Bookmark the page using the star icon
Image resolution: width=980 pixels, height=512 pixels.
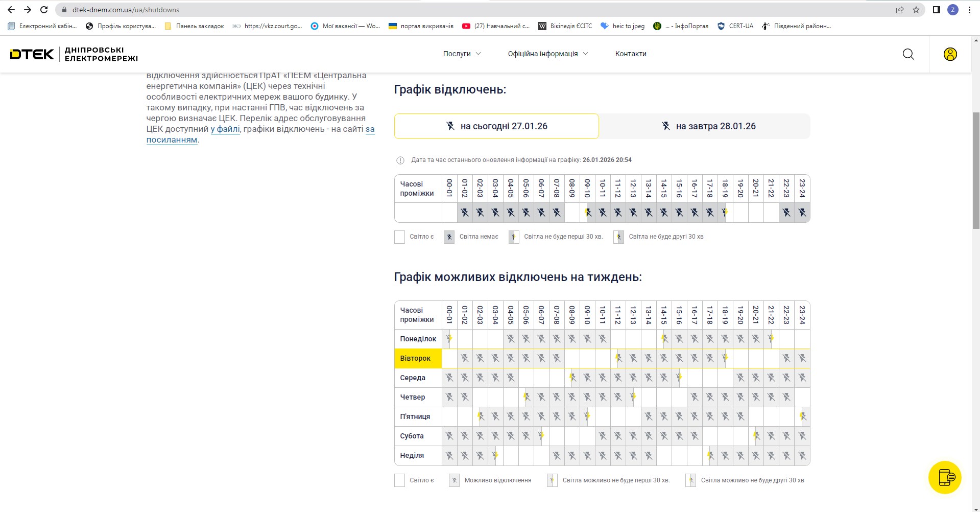(x=916, y=10)
